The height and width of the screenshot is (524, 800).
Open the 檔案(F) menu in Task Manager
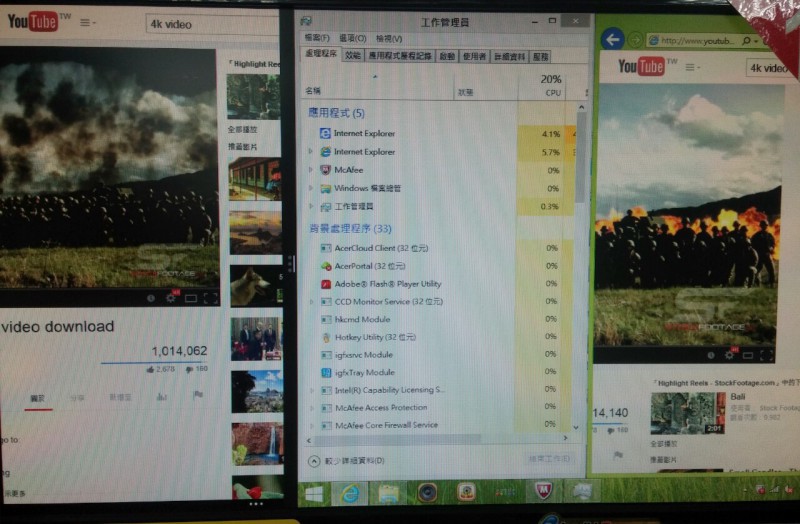click(x=317, y=38)
